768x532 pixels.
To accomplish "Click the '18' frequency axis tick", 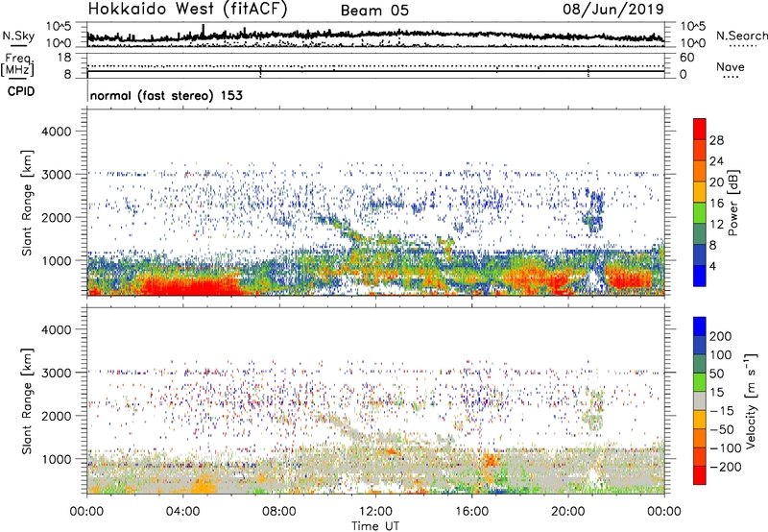I will click(x=64, y=58).
